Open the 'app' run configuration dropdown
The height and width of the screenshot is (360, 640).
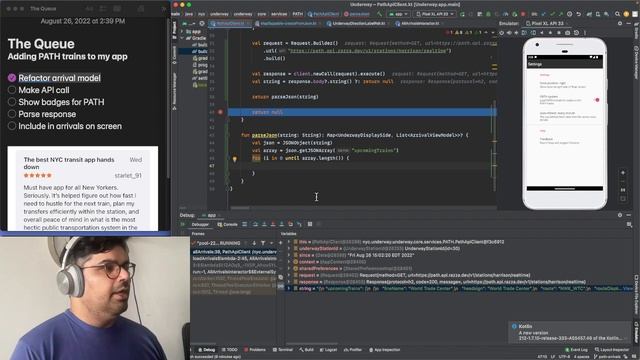coord(398,14)
